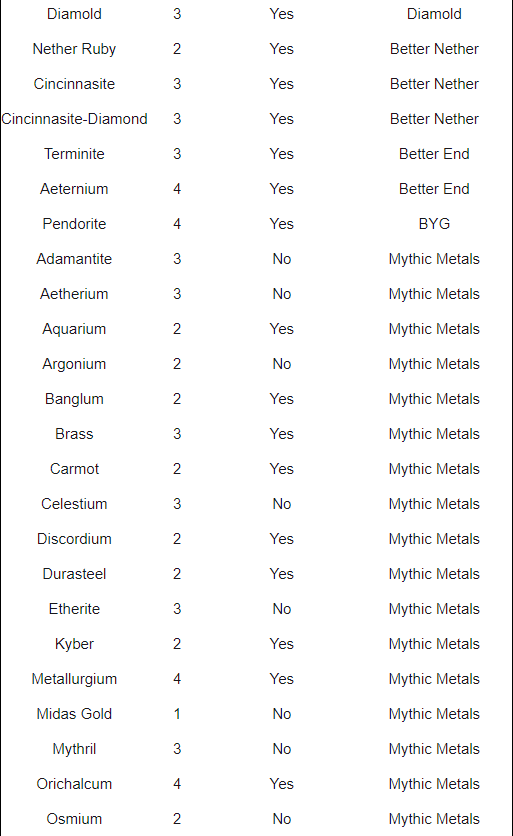Select the Etherite material cell

point(74,609)
